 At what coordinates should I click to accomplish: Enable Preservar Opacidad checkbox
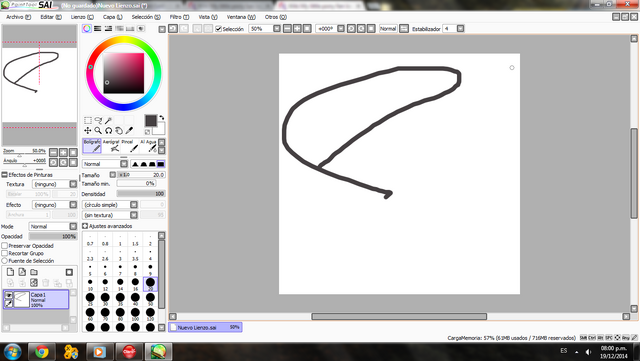coord(4,246)
